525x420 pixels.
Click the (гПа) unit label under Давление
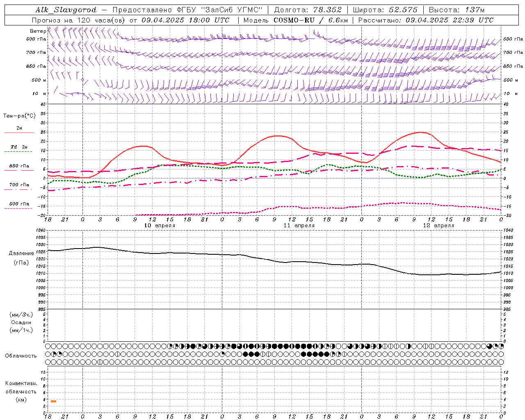tap(21, 263)
